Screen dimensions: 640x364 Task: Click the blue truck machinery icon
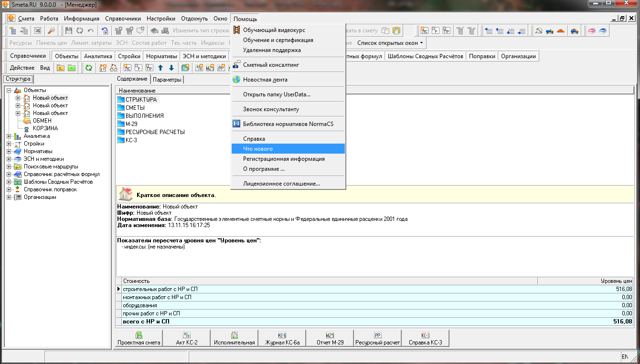(549, 31)
